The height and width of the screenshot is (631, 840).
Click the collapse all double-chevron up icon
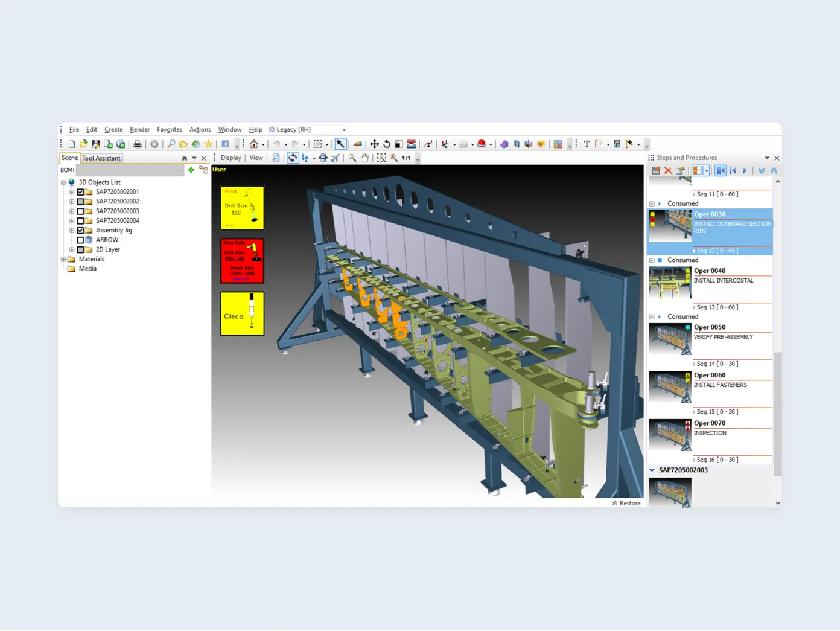[x=774, y=171]
